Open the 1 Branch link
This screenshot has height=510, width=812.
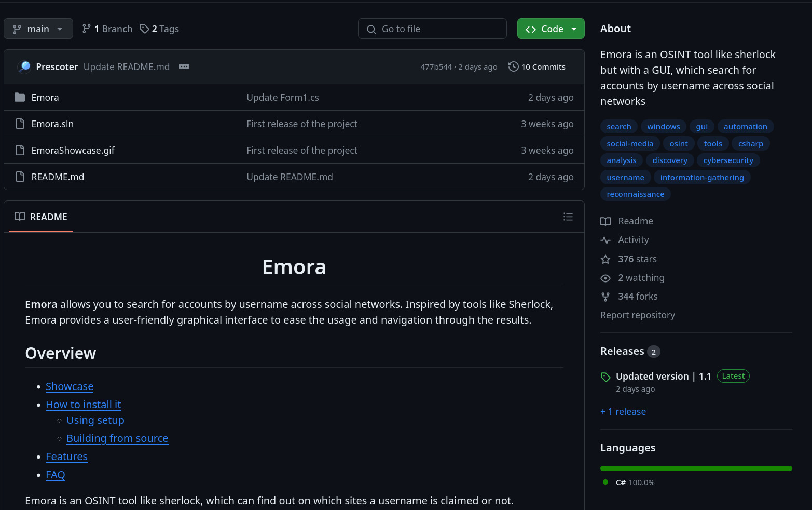(107, 29)
